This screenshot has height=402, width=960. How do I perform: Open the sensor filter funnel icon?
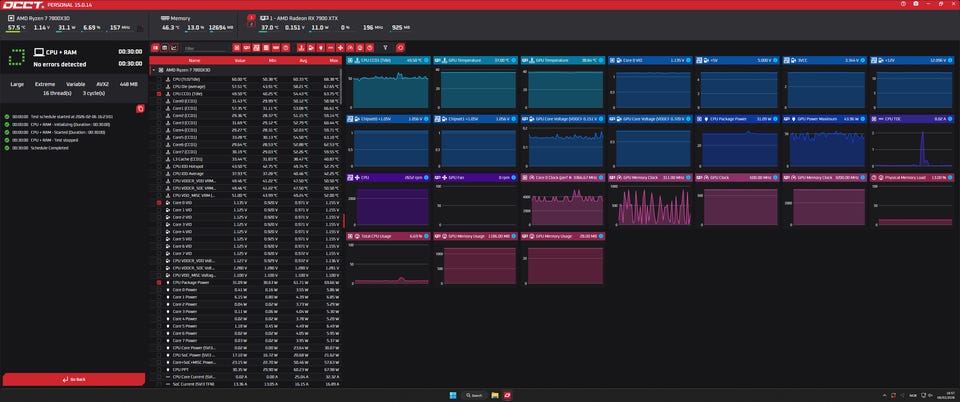(x=385, y=47)
